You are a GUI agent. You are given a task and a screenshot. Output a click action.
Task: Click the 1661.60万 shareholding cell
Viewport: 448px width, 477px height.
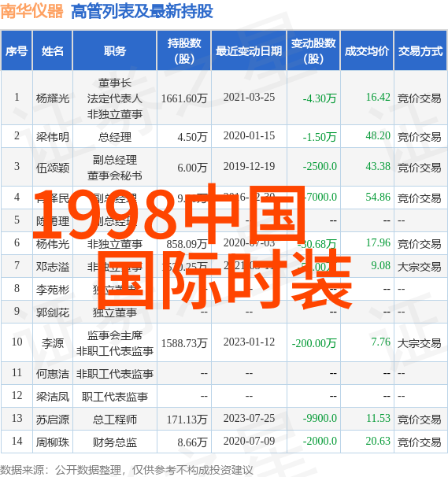[184, 98]
